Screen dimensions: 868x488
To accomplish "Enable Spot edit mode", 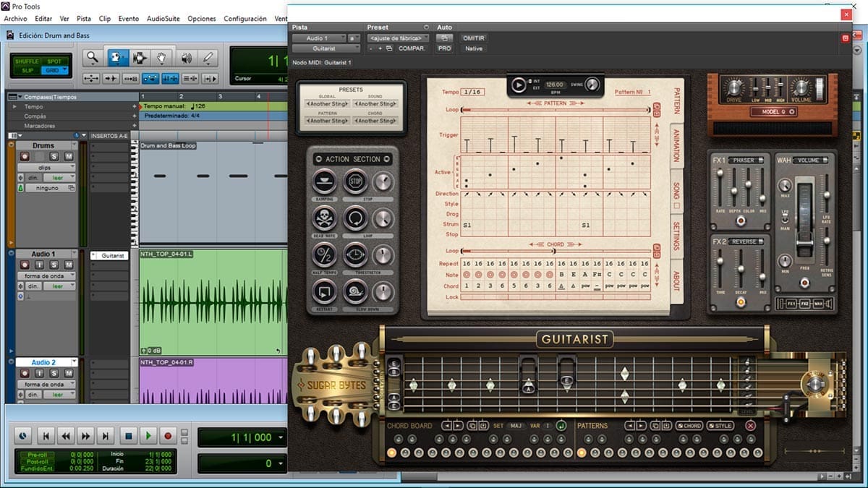I will (55, 61).
